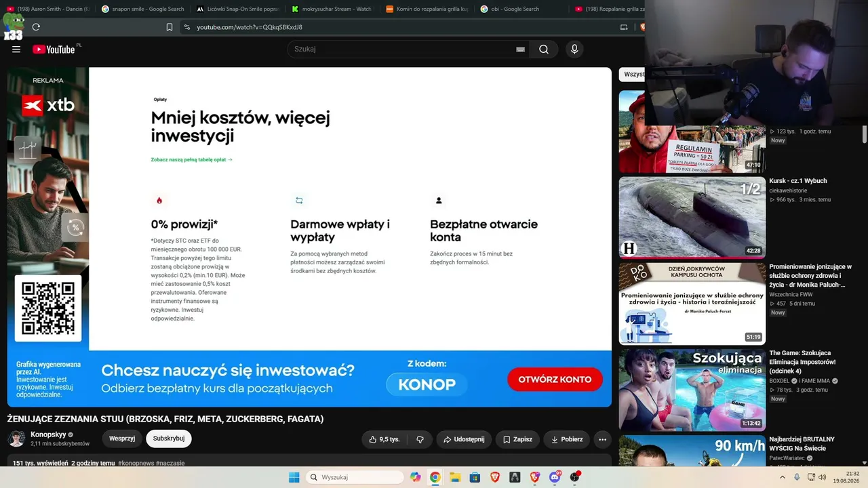Click the Wszystkie filter chip

(x=632, y=75)
